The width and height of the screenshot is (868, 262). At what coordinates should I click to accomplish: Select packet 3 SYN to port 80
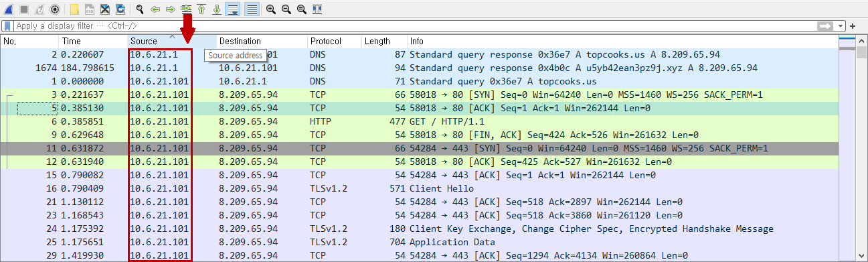[419, 94]
